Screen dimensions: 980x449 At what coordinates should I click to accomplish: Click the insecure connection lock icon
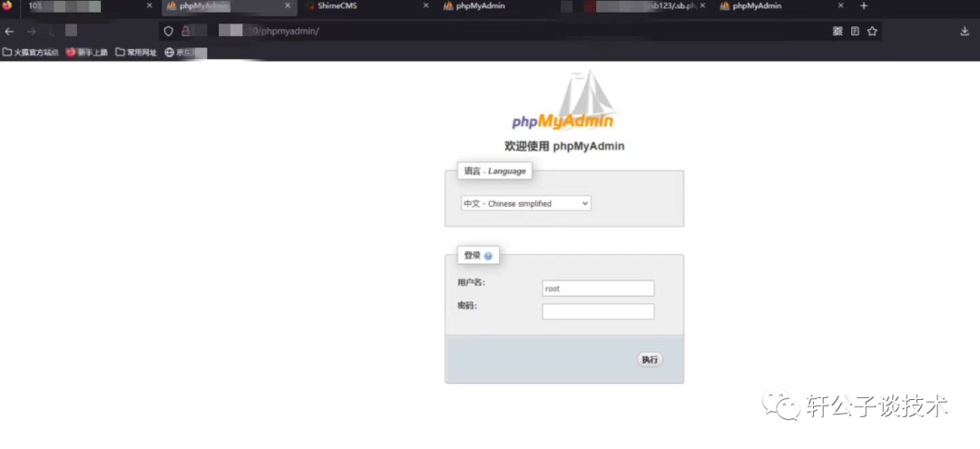click(185, 31)
